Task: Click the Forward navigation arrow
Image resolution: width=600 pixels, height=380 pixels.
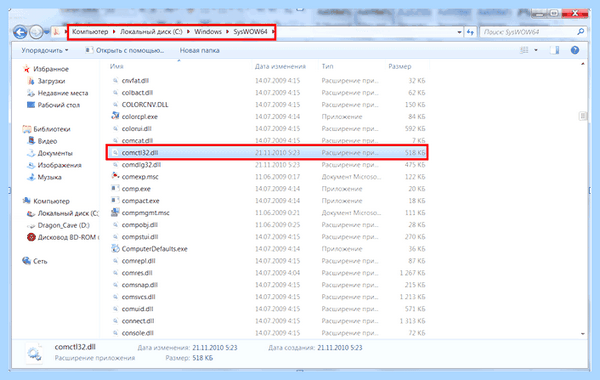Action: [x=36, y=32]
